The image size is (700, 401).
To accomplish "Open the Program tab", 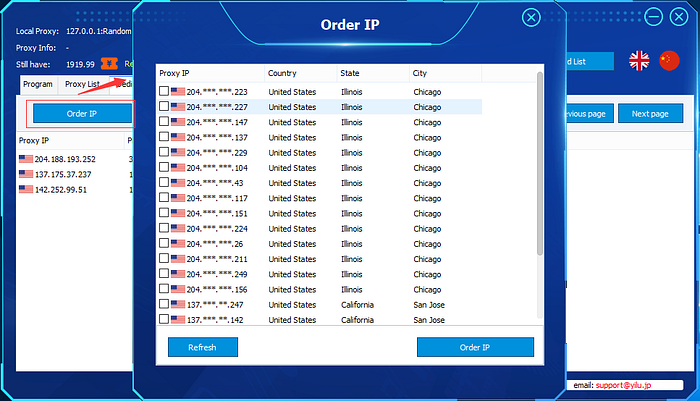I will 38,84.
